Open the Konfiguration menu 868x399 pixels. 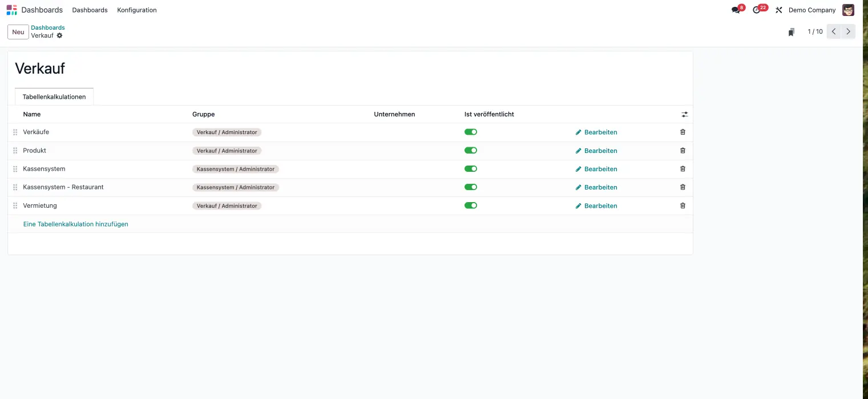pos(136,10)
